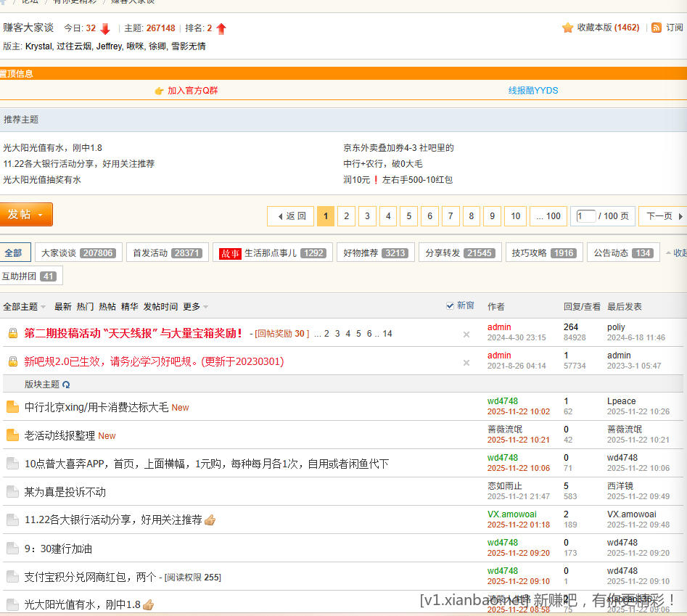Screen dimensions: 687x616
Task: Uncheck the 新窗 checkbox
Action: (x=451, y=305)
